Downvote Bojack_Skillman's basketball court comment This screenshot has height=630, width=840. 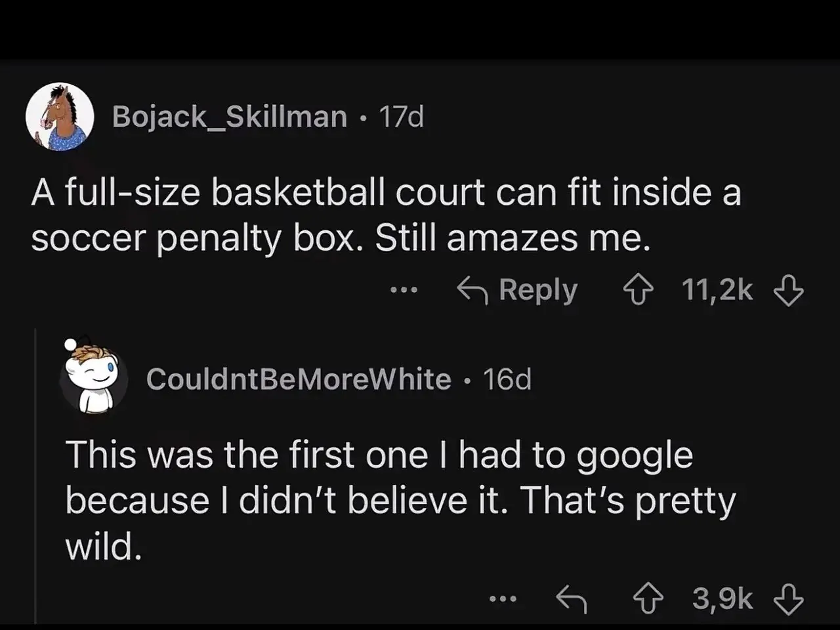pos(789,290)
